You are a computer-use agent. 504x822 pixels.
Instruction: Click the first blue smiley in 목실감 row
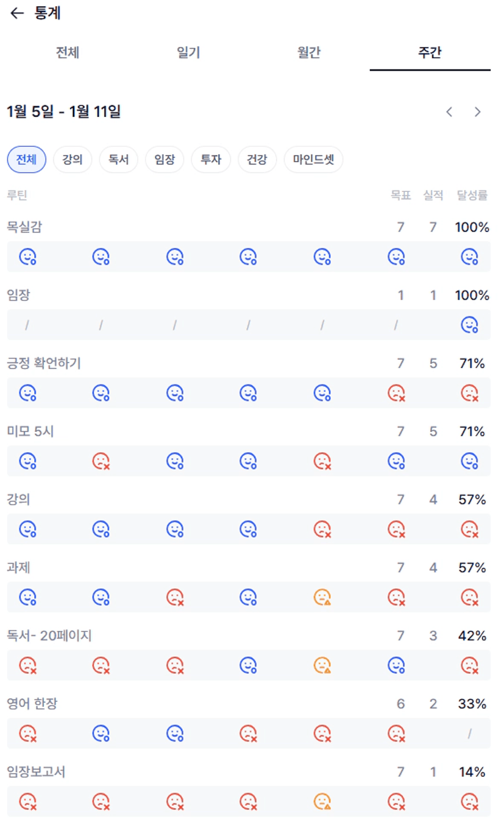pyautogui.click(x=27, y=257)
